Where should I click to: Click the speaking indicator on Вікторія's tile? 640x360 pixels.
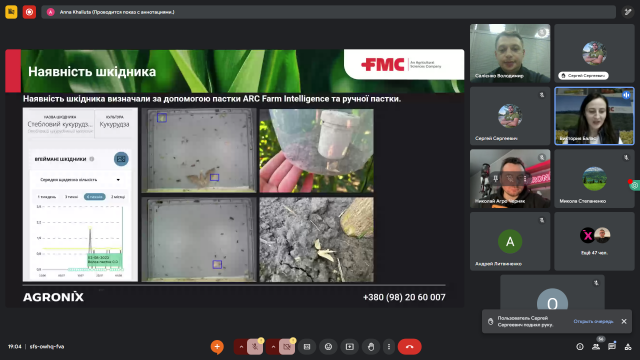click(x=626, y=95)
